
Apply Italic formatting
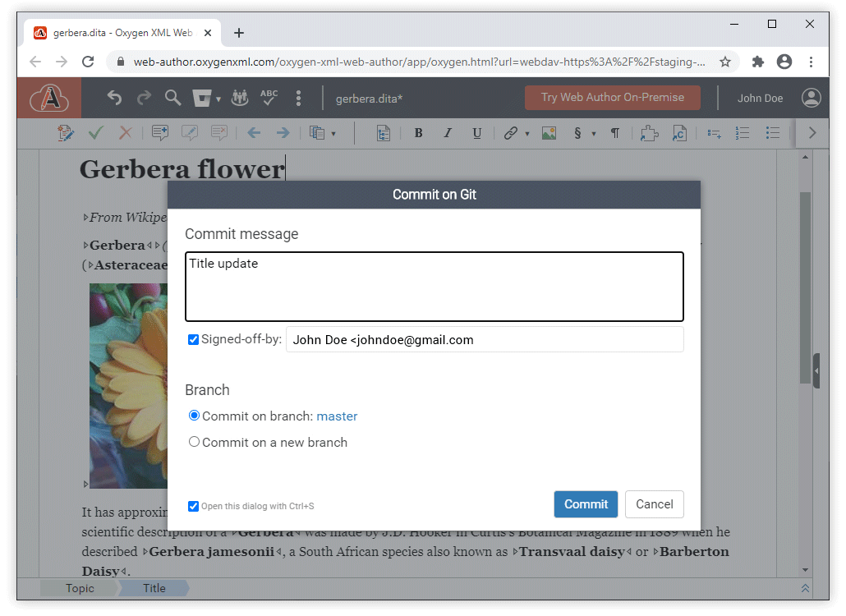coord(448,133)
